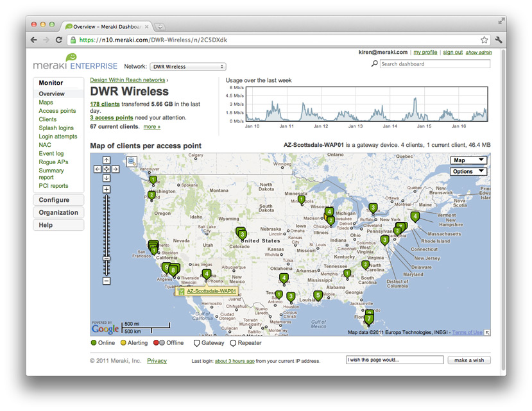Click the overview map toggle corner icon
Viewport: 532px width, 411px height.
(x=487, y=332)
